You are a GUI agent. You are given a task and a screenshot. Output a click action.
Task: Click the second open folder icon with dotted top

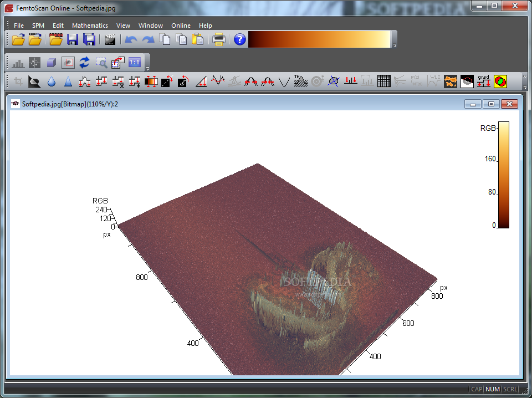click(x=35, y=39)
